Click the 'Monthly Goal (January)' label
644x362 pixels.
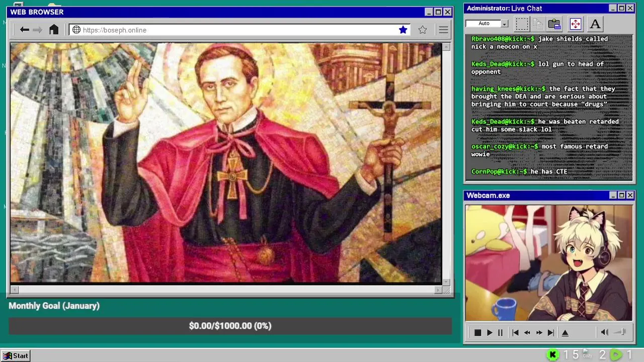(54, 306)
